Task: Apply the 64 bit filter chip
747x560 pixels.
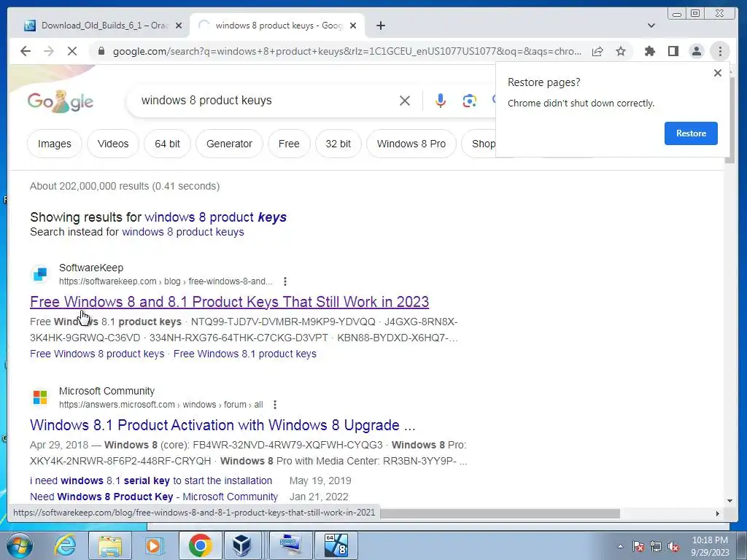Action: click(x=167, y=144)
